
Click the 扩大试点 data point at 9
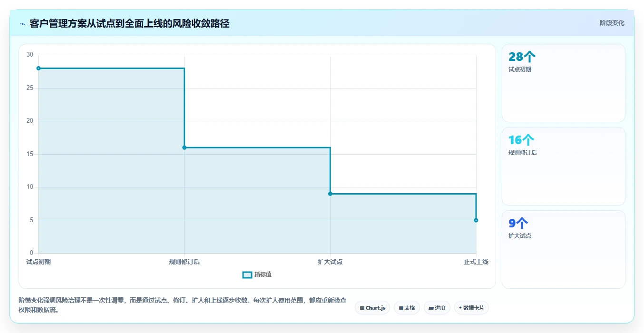tap(330, 194)
